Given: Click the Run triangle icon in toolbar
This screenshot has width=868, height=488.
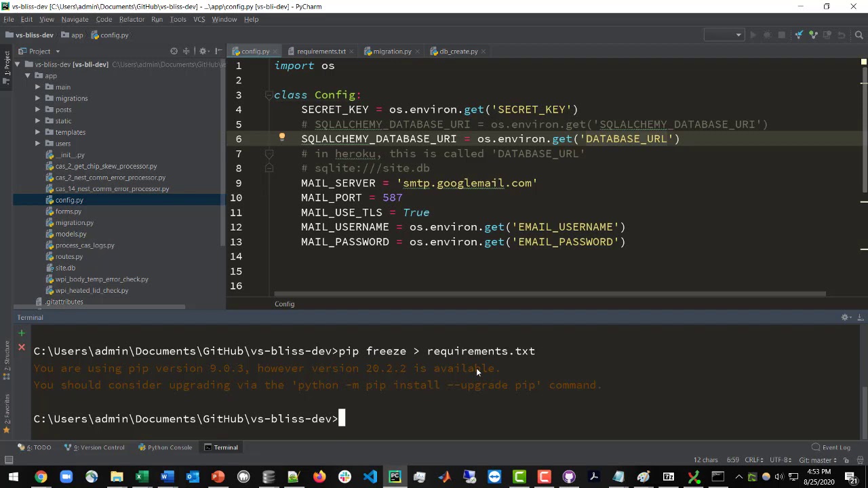Looking at the screenshot, I should [753, 35].
